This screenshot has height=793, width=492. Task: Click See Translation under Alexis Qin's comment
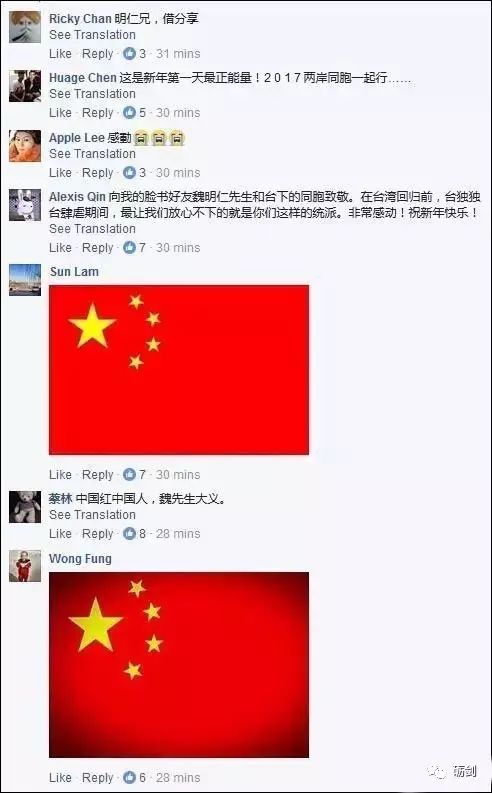coord(93,229)
